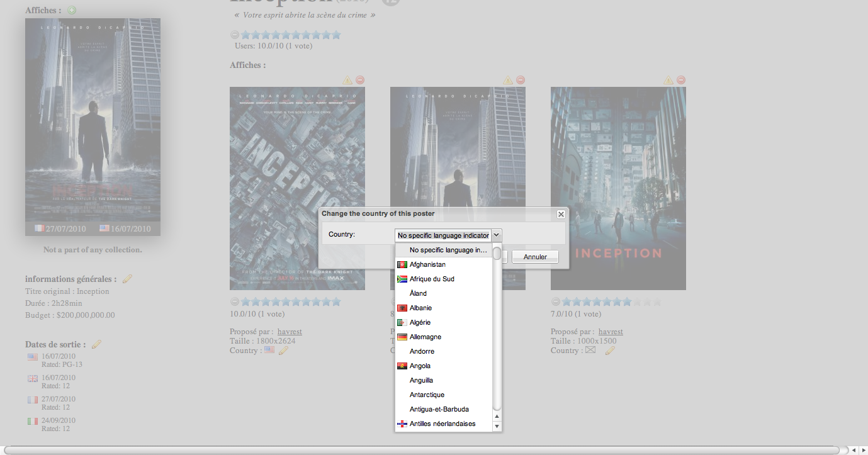Viewport: 868px width, 455px height.
Task: Click 'Users: 10.0/10 (1 vote)' text
Action: 273,45
